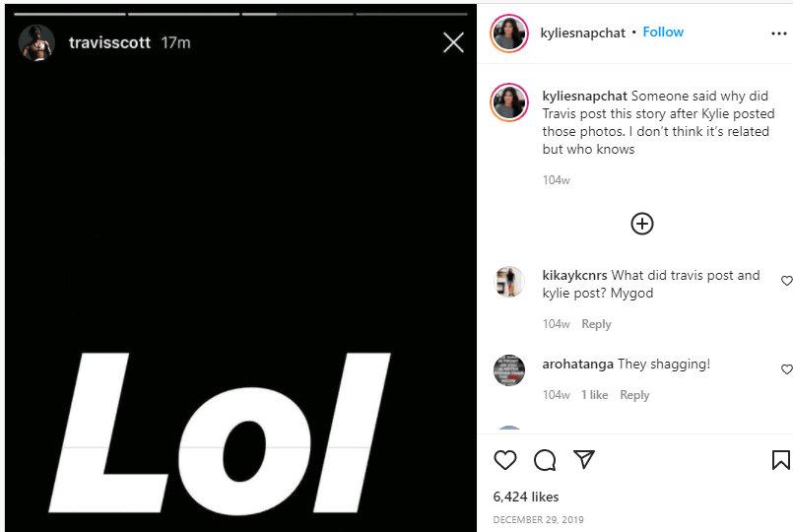Screen dimensions: 793x532
Task: Close the story with X icon
Action: tap(453, 42)
